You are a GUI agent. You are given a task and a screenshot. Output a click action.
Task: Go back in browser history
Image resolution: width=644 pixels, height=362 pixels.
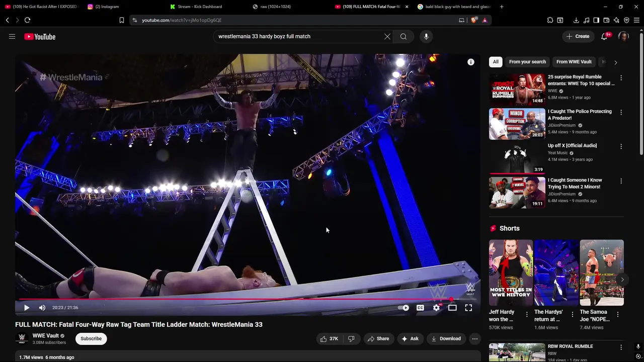pyautogui.click(x=8, y=20)
